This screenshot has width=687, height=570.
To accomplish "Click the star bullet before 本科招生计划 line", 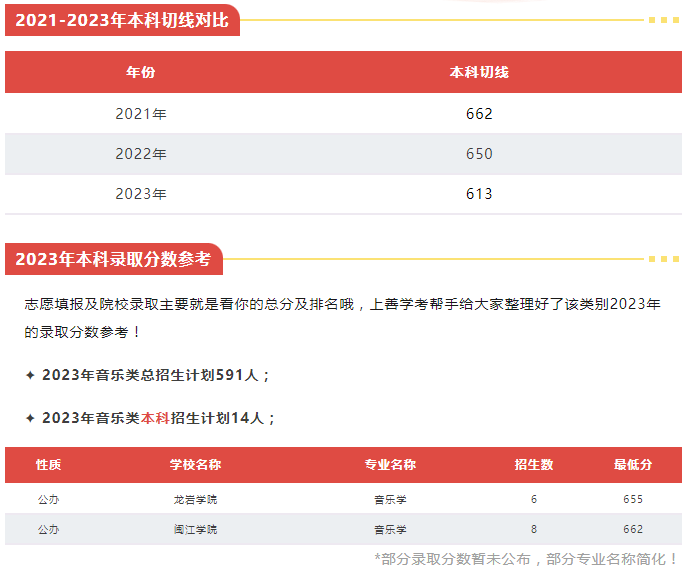I will [30, 418].
